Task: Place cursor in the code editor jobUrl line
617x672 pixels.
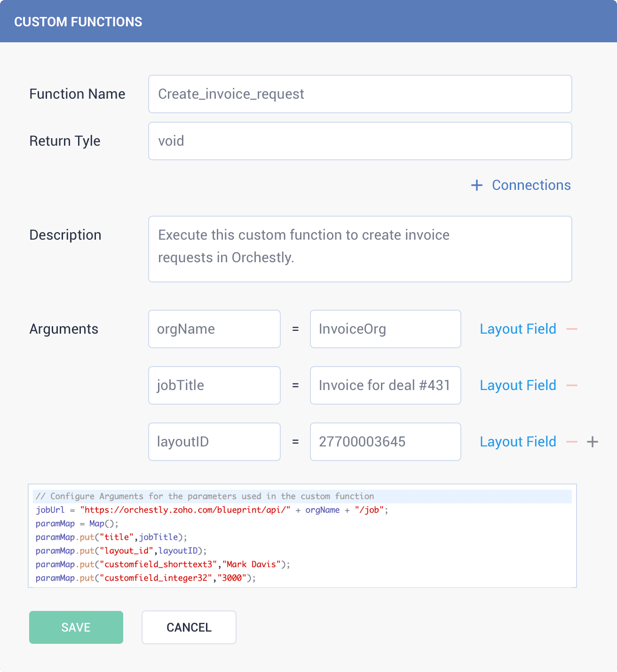Action: click(302, 510)
